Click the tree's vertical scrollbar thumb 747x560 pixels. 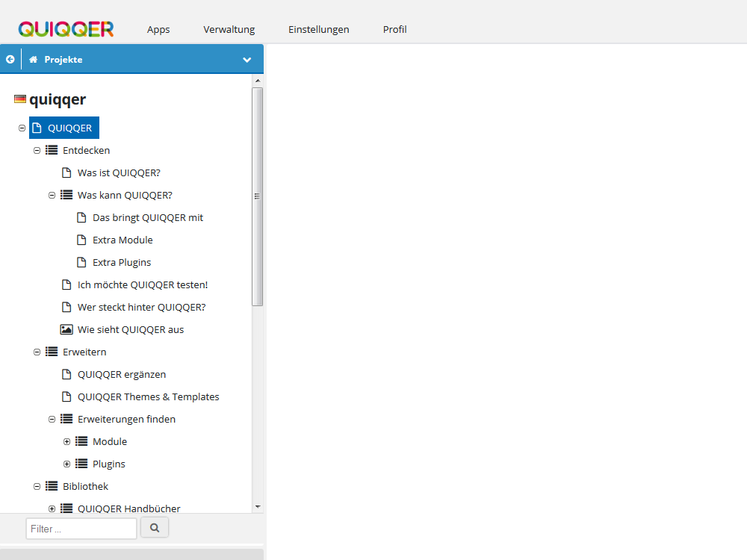coord(257,196)
